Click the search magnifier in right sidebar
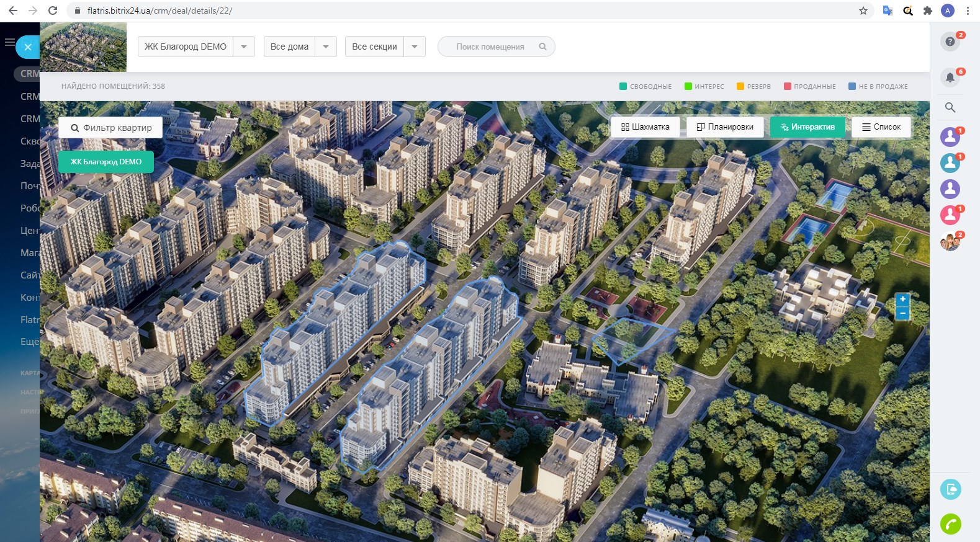 pyautogui.click(x=950, y=107)
